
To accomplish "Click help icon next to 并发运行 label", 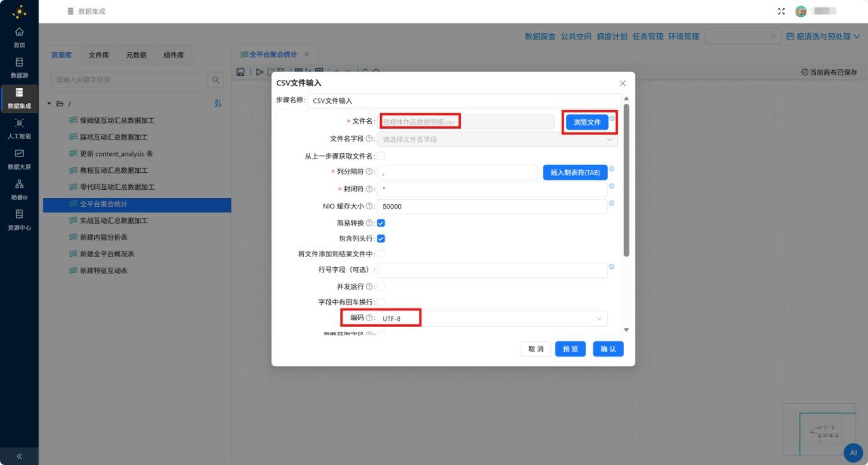I will click(369, 287).
